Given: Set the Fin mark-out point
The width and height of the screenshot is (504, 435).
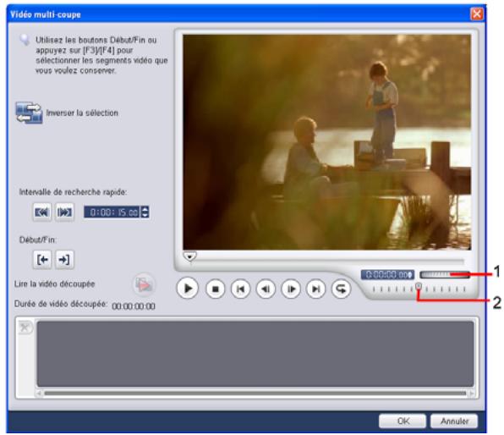Looking at the screenshot, I should (64, 260).
